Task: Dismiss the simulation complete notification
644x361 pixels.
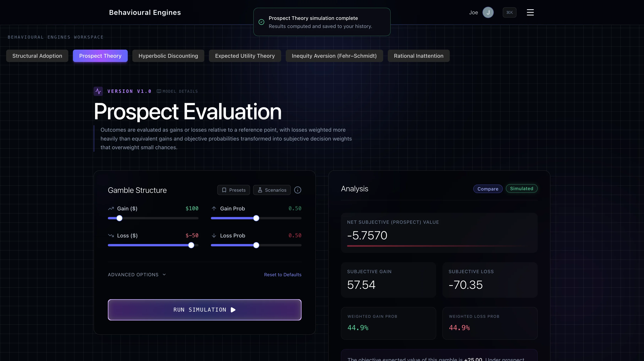Action: pos(322,22)
